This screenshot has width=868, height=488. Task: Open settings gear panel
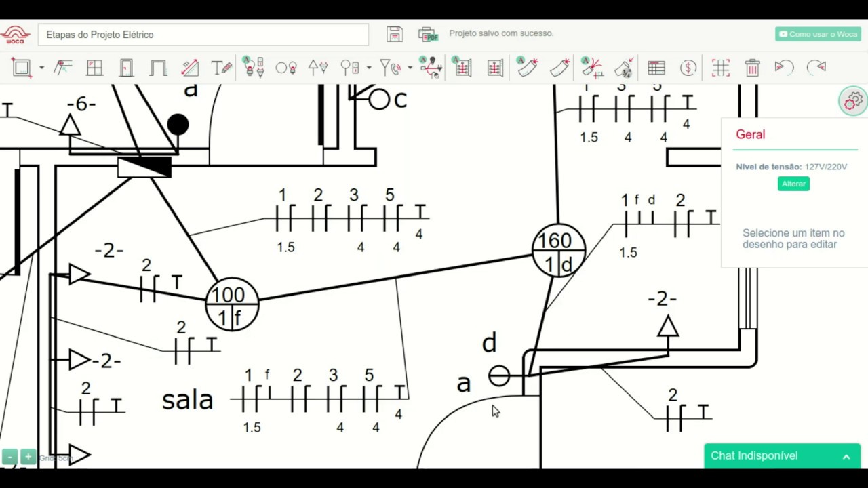853,100
